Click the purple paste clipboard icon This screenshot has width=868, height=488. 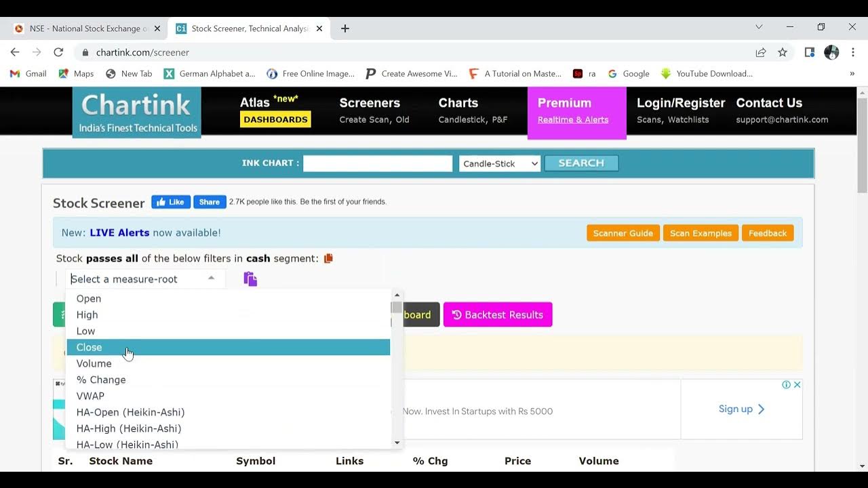click(x=250, y=279)
